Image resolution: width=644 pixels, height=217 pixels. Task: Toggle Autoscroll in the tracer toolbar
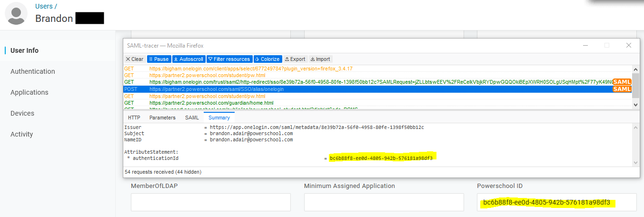tap(188, 59)
